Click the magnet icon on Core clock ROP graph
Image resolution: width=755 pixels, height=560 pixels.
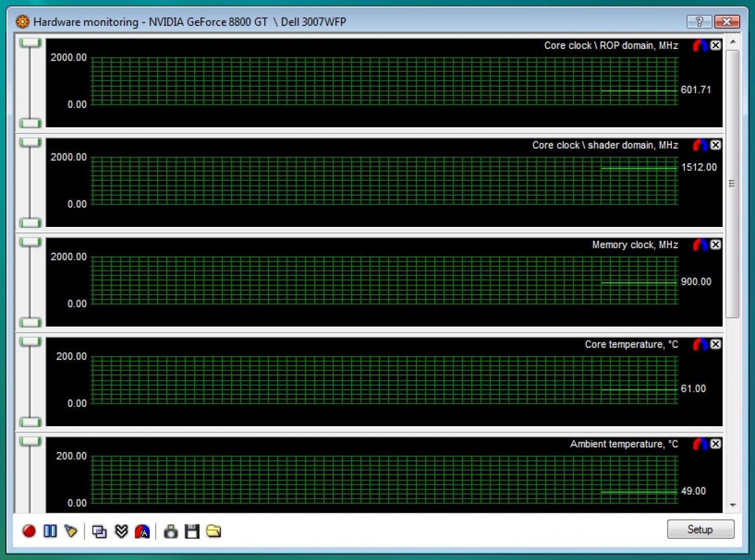click(x=700, y=45)
